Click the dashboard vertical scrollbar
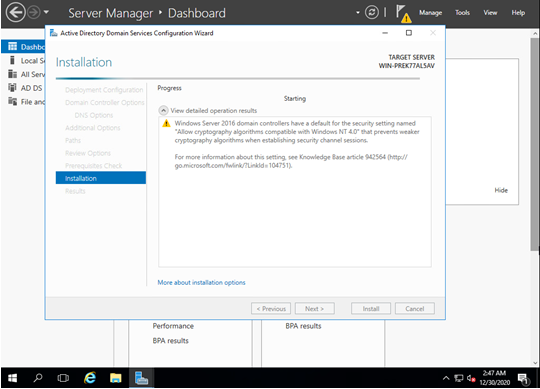The height and width of the screenshot is (389, 540). pyautogui.click(x=535, y=145)
